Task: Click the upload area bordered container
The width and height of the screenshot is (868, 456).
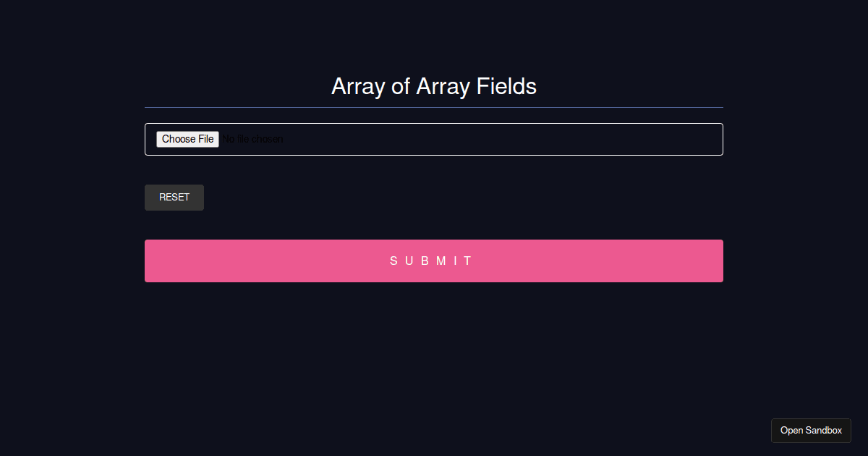Action: point(434,139)
